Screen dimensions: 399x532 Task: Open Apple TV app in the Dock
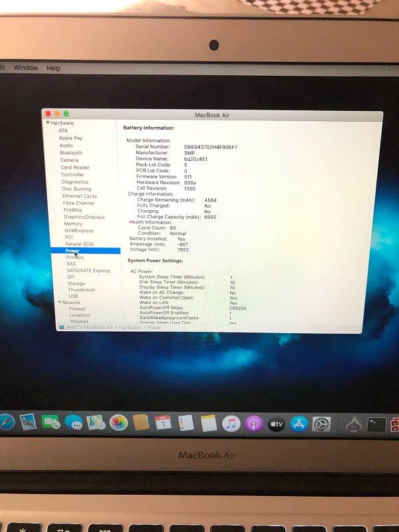(x=276, y=424)
